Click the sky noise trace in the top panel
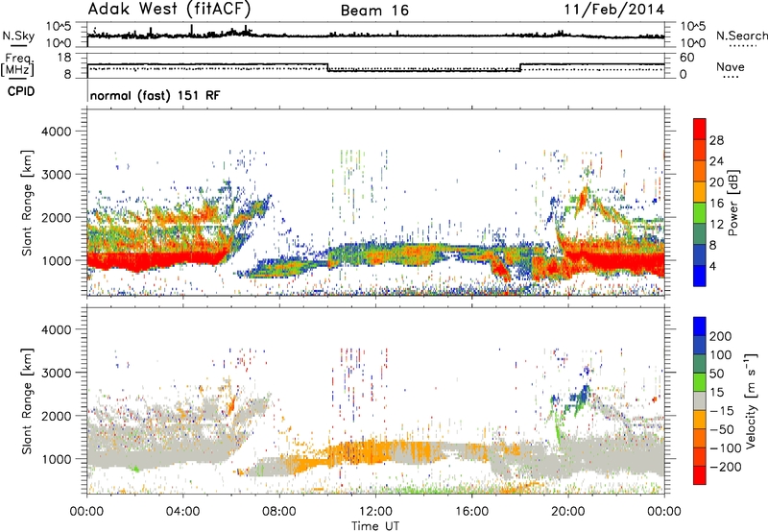 [x=375, y=36]
